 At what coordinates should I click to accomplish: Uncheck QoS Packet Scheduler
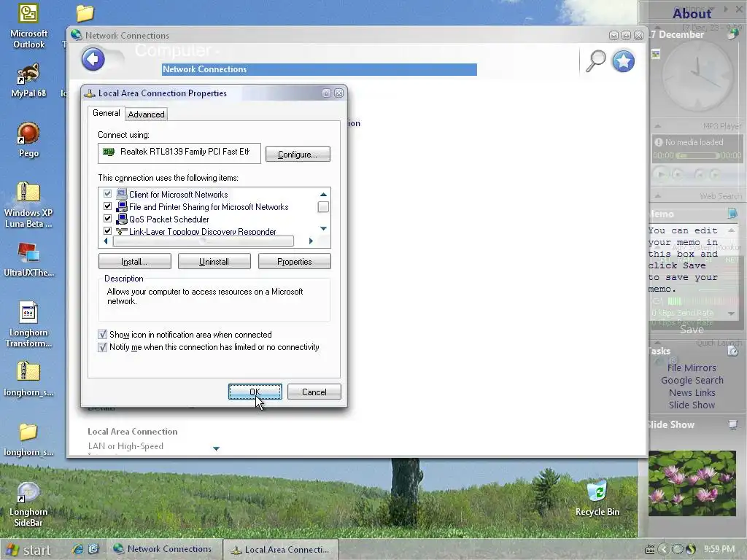tap(107, 219)
